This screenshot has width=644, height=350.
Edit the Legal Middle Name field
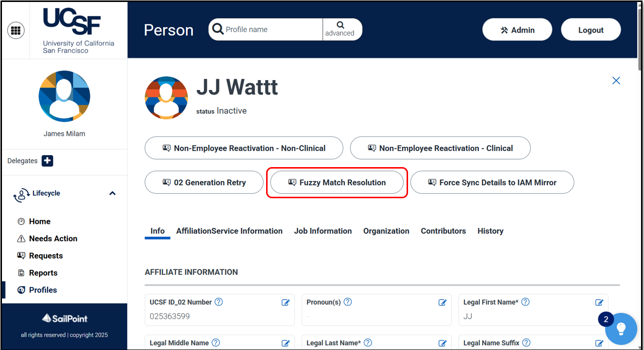tap(285, 343)
